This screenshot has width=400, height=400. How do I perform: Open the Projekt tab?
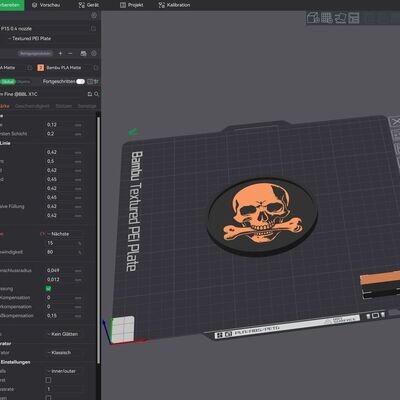pos(132,5)
